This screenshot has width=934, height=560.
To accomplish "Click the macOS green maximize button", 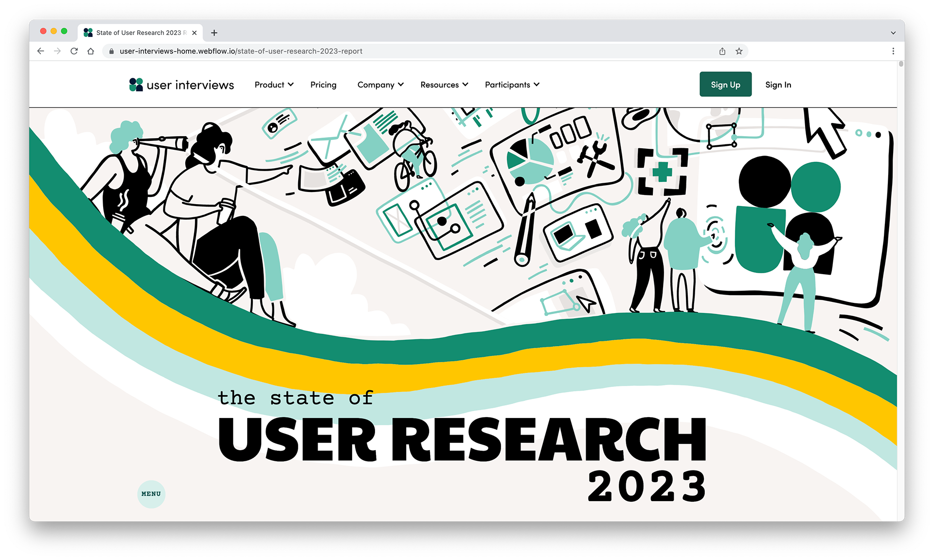I will pos(64,31).
